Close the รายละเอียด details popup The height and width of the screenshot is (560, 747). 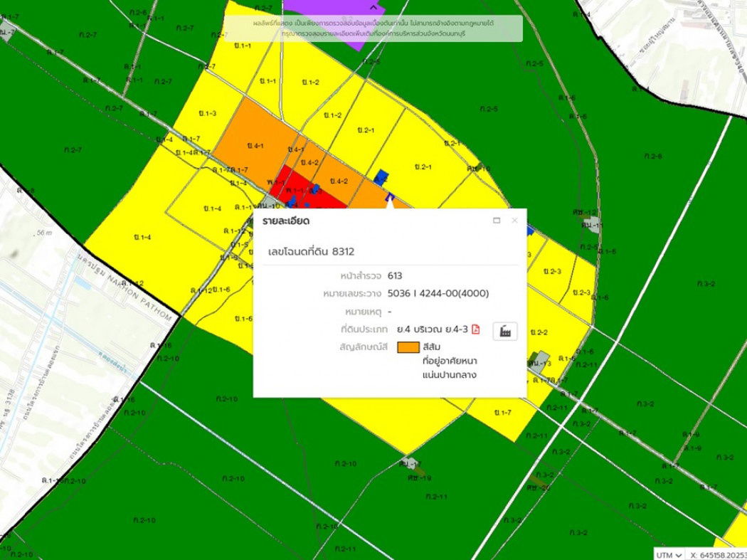point(514,221)
